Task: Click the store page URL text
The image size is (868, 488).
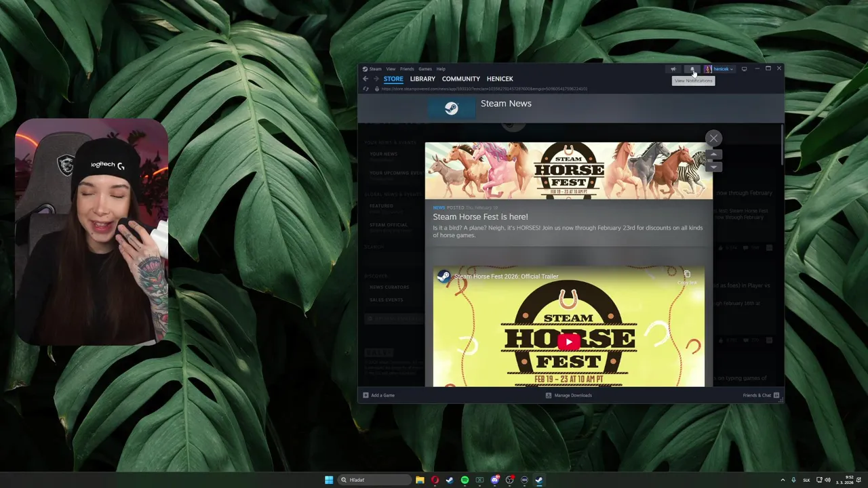Action: click(x=484, y=89)
